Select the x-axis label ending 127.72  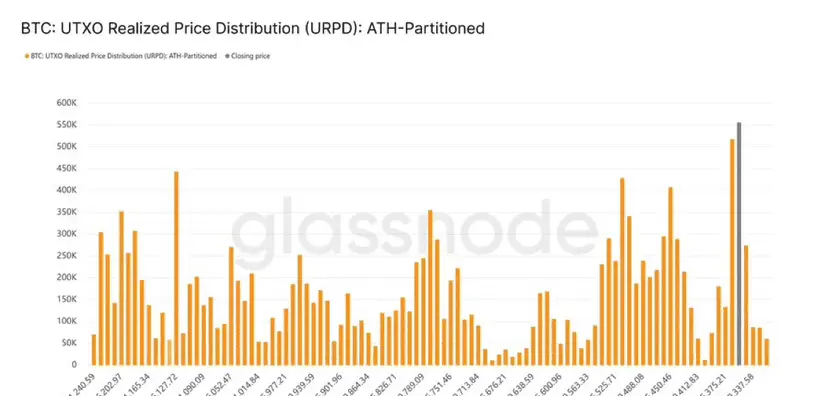tap(164, 385)
